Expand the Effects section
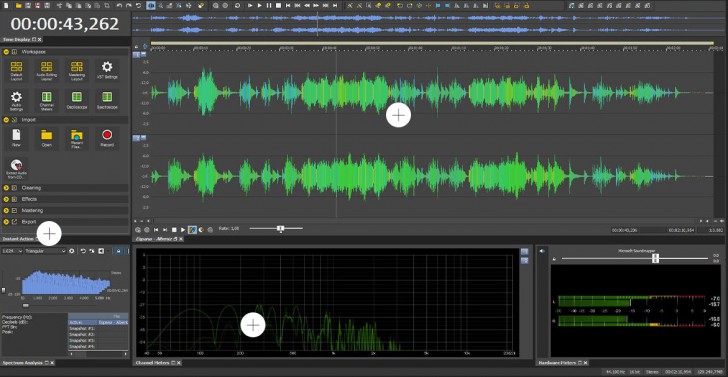The image size is (728, 377). tap(6, 199)
